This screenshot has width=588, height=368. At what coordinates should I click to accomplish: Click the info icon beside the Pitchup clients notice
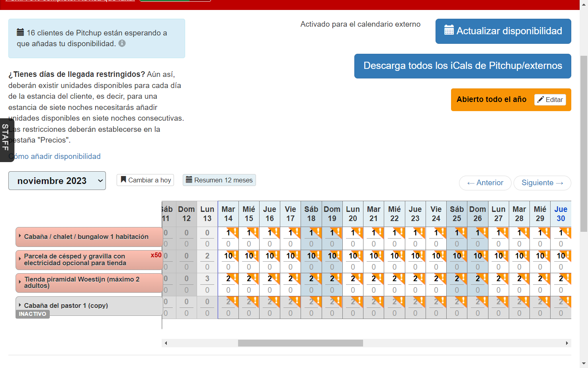tap(122, 43)
